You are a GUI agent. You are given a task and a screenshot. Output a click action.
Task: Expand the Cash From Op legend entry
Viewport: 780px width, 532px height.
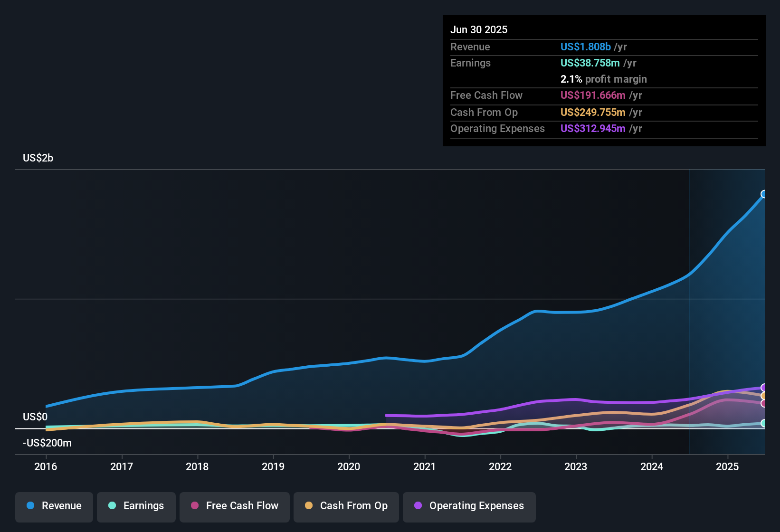[346, 506]
